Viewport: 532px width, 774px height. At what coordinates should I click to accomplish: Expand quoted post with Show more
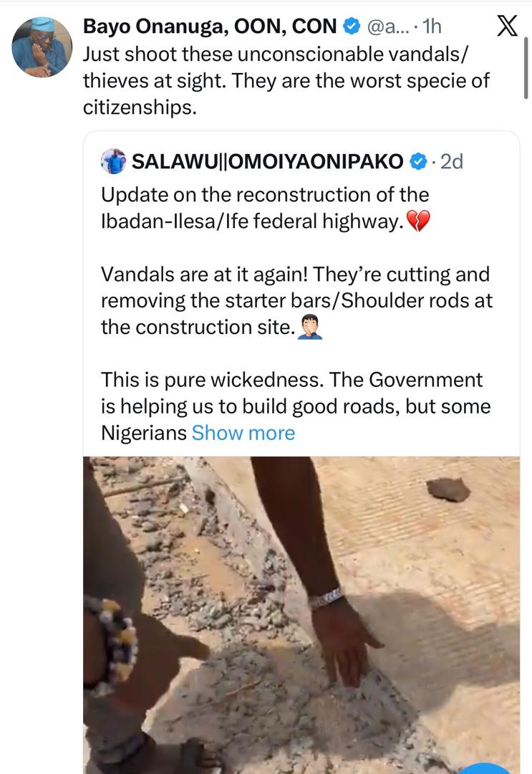coord(243,433)
